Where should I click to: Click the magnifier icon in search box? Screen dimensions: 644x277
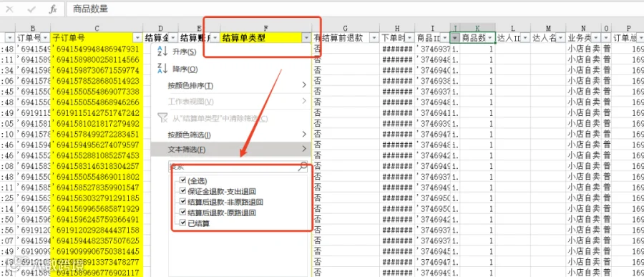(302, 167)
